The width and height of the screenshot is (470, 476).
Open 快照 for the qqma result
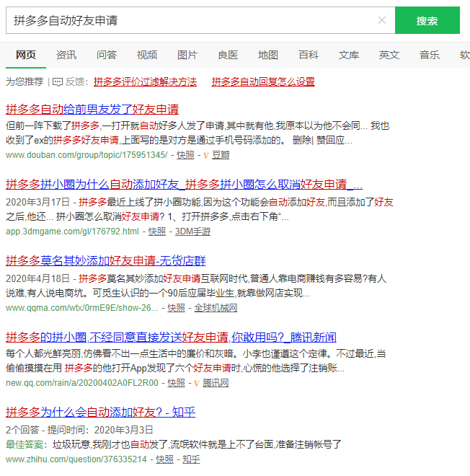coord(176,308)
